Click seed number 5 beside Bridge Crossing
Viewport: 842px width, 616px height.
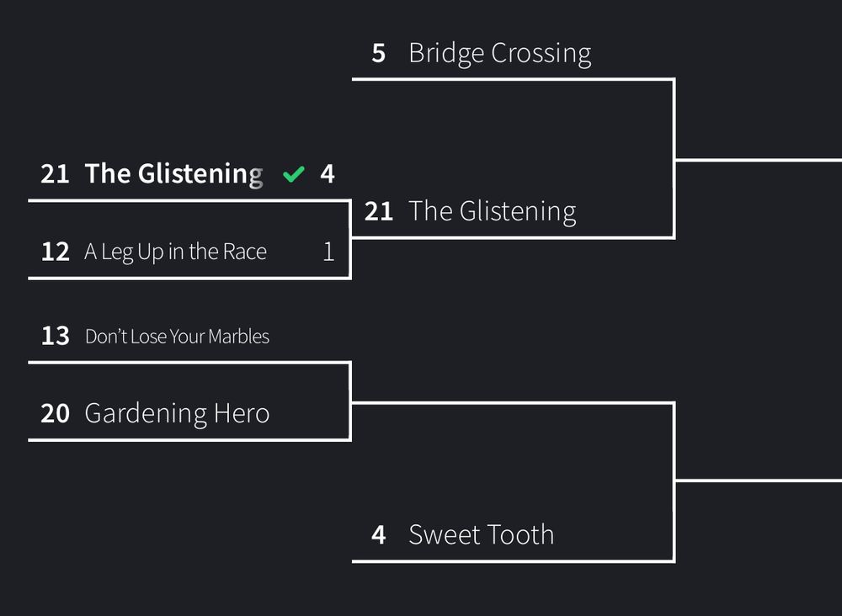(379, 53)
